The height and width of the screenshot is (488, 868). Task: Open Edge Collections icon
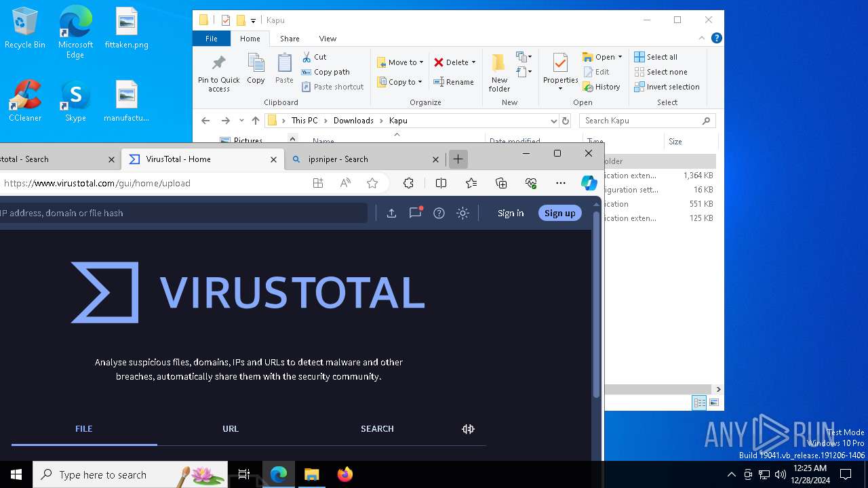coord(501,183)
